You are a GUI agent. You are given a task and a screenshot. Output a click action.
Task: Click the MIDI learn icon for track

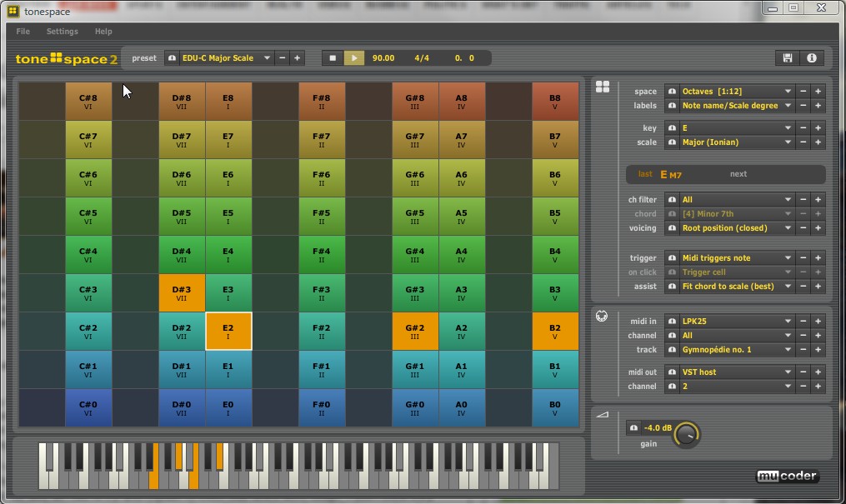pyautogui.click(x=672, y=349)
